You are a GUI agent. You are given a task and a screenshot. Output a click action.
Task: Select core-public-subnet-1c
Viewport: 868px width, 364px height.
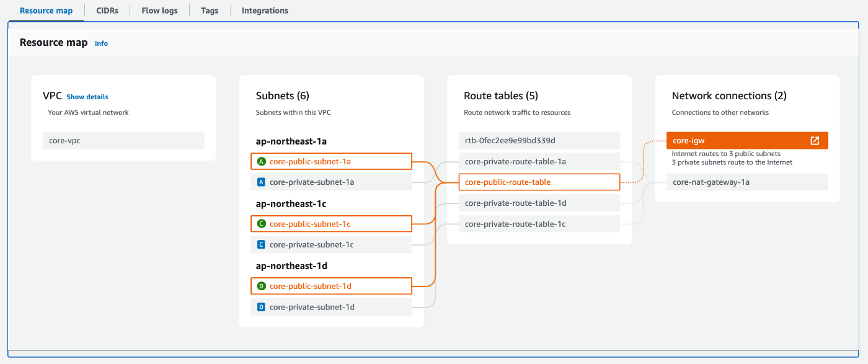(x=331, y=224)
